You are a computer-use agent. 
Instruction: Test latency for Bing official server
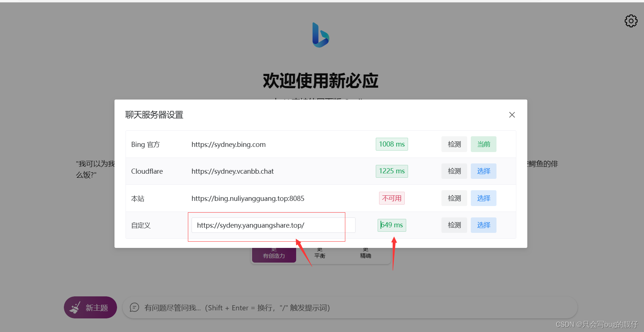click(454, 144)
